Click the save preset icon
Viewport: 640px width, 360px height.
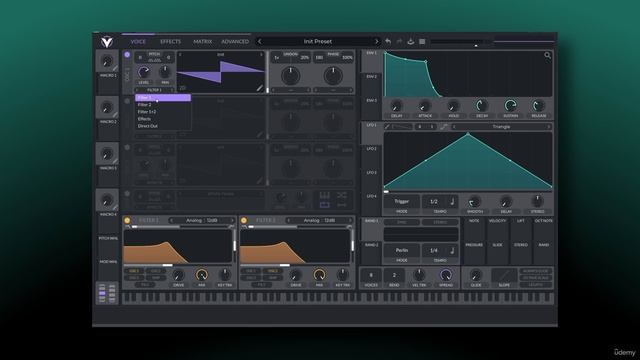coord(411,41)
